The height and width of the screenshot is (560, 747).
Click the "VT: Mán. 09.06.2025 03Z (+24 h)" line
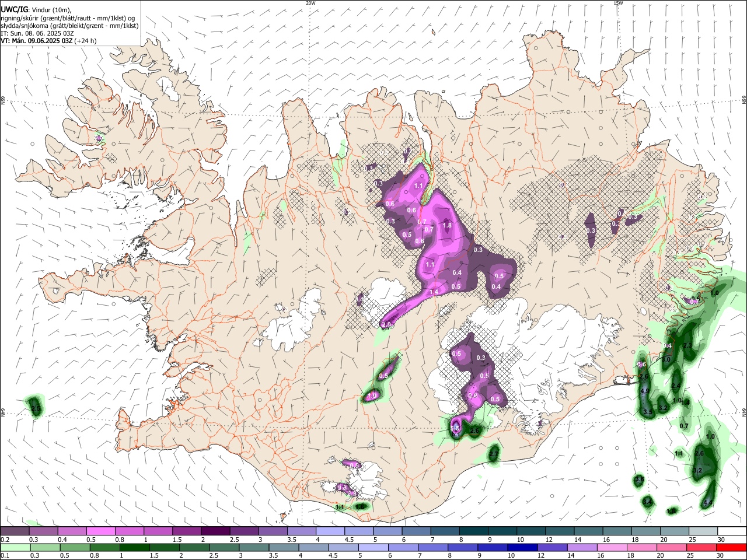point(48,41)
